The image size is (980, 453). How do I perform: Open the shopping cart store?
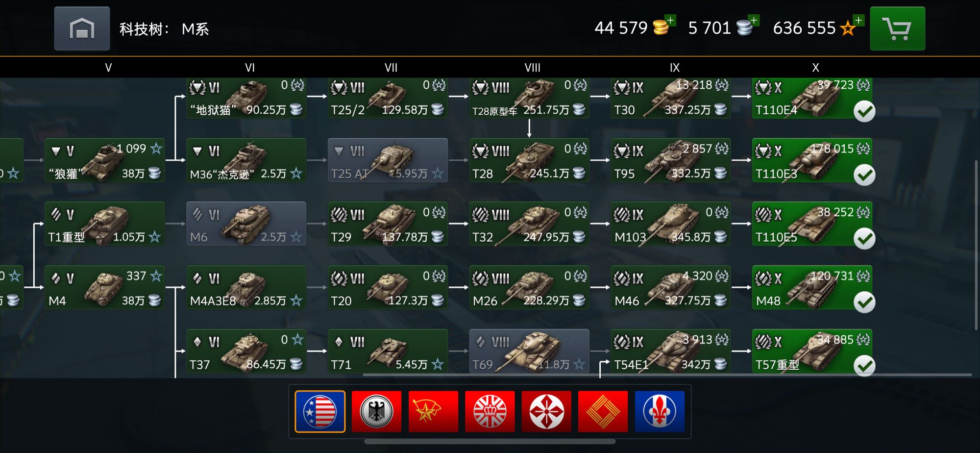pos(897,28)
